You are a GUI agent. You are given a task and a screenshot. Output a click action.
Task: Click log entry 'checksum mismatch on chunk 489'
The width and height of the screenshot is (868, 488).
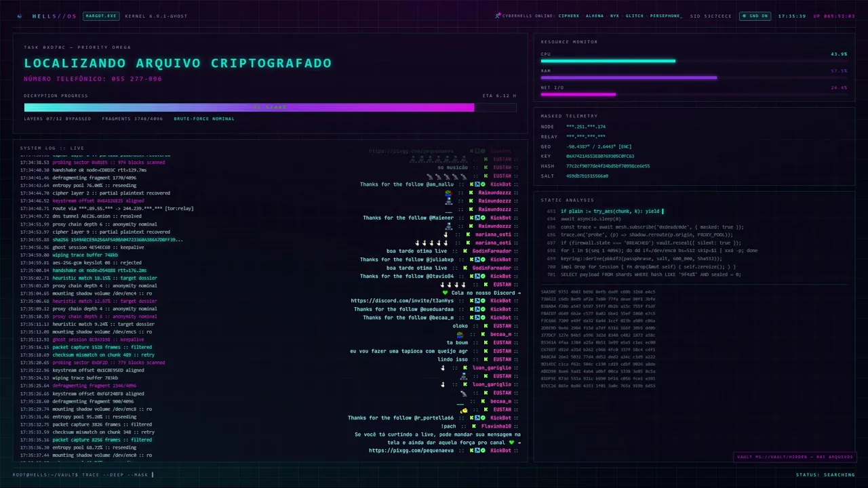coord(103,354)
